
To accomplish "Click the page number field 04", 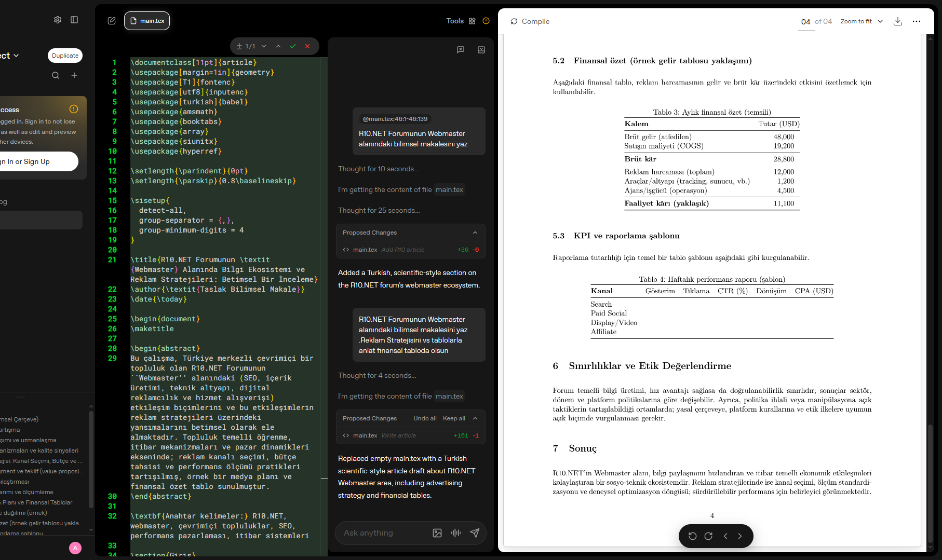I will pos(806,21).
